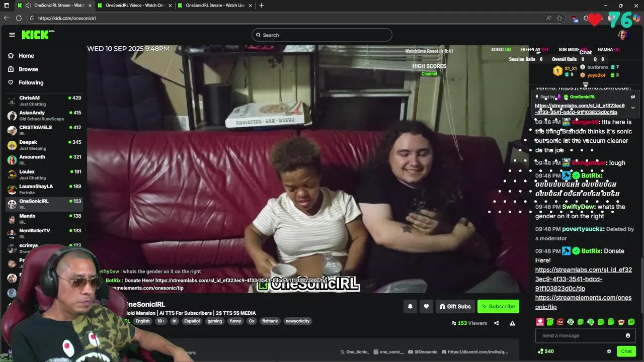This screenshot has width=644, height=362.
Task: Add page to favorites star
Action: tap(559, 18)
